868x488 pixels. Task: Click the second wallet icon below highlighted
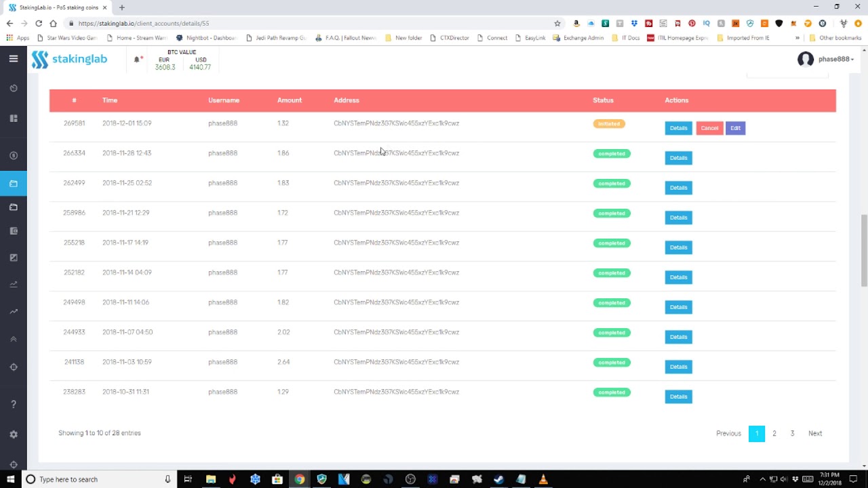(x=14, y=207)
